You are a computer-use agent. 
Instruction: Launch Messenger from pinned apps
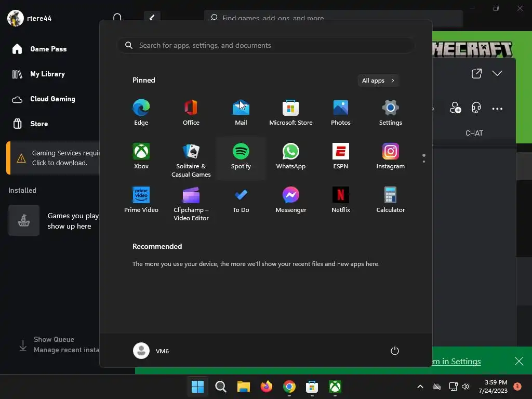291,200
